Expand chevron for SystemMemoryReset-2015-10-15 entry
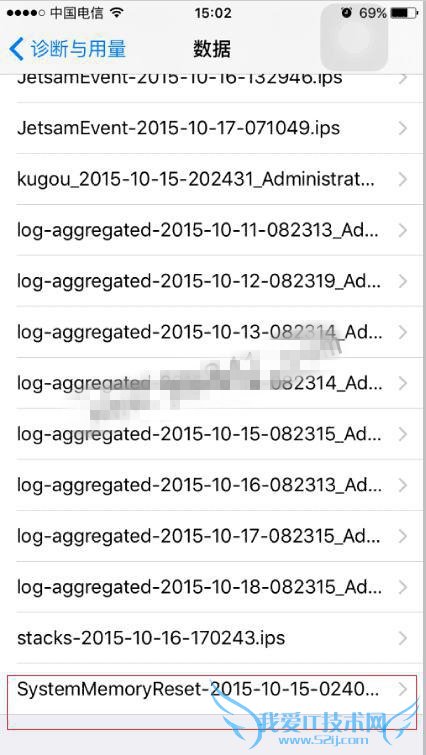Image resolution: width=426 pixels, height=755 pixels. pyautogui.click(x=403, y=690)
